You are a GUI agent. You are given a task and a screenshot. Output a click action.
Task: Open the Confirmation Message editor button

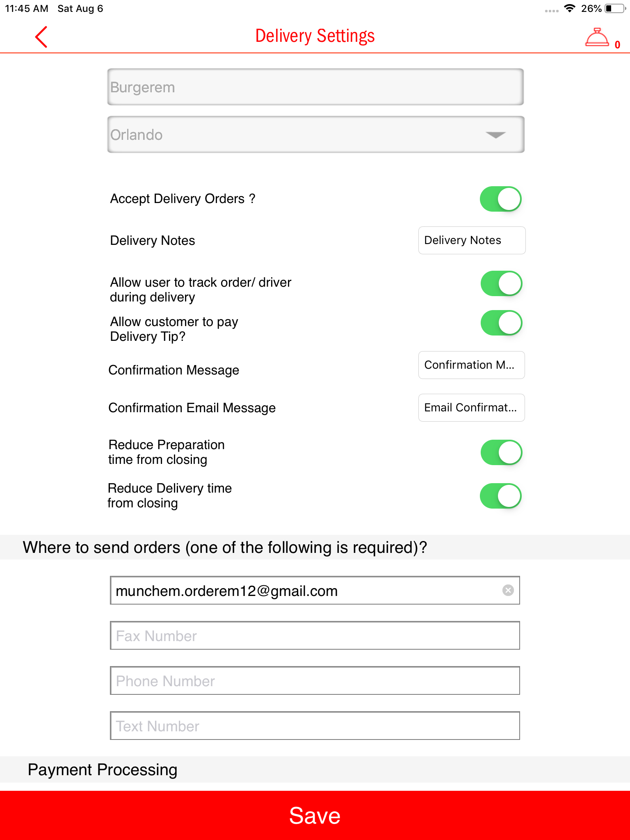[x=471, y=365]
